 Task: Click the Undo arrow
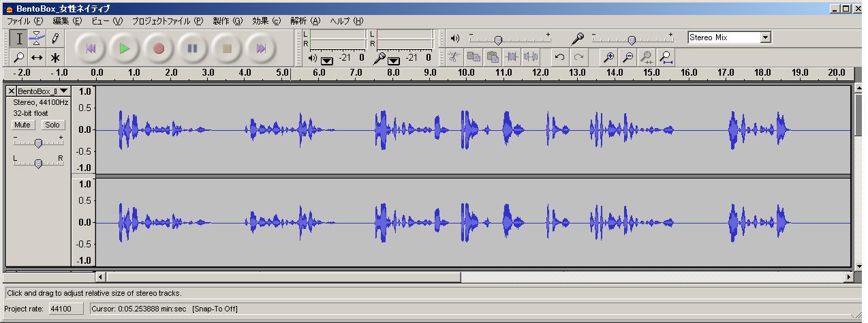(559, 57)
